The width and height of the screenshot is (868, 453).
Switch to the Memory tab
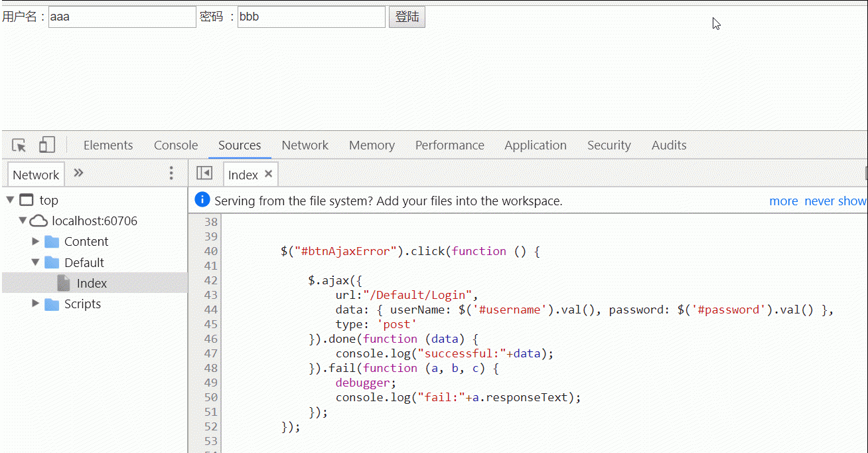[372, 145]
